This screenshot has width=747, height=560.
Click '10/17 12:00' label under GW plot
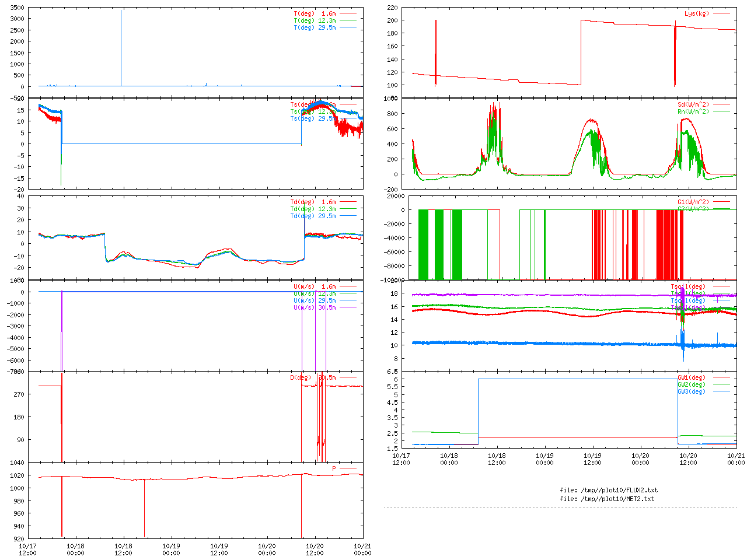[x=401, y=459]
